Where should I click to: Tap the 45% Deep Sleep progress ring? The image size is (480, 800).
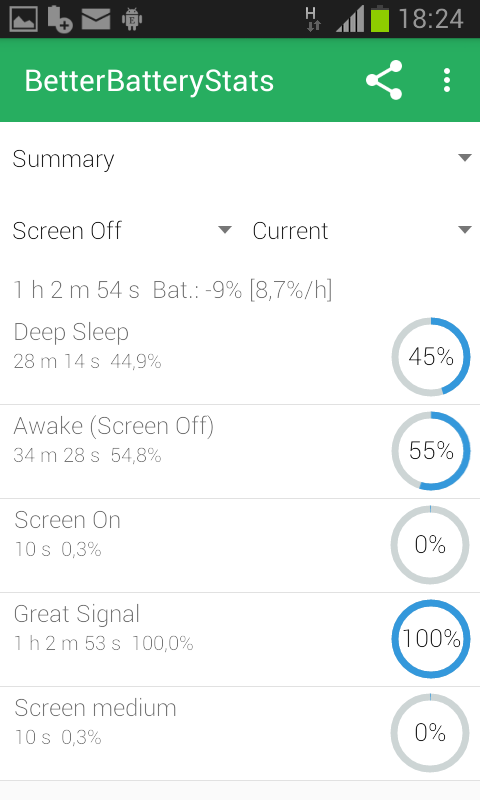point(431,357)
